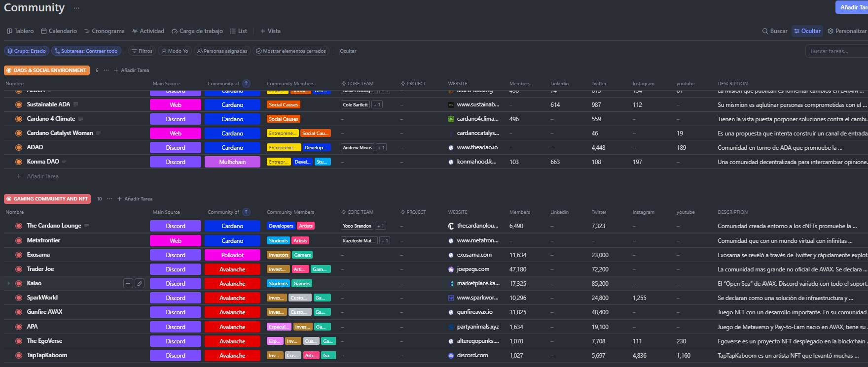
Task: Click the +1 badge in The Cardano Lounge core team
Action: click(380, 226)
